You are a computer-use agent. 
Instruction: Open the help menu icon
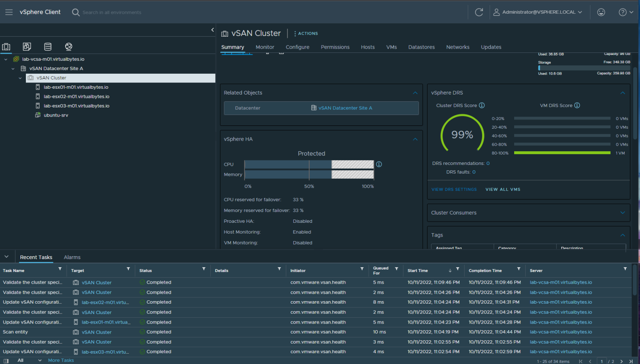click(622, 12)
